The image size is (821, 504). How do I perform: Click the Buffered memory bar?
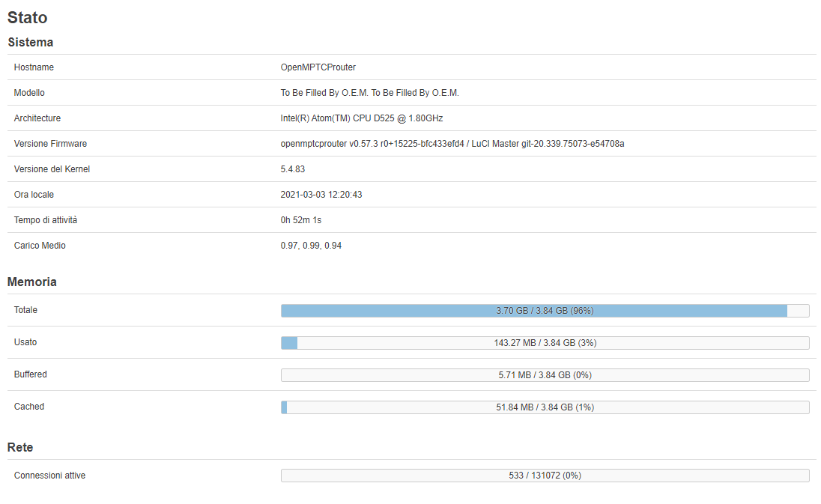[x=545, y=374]
